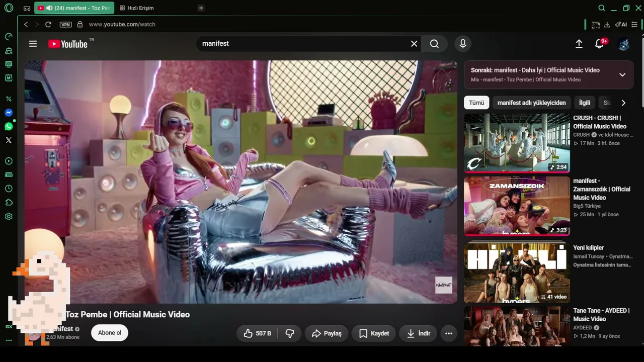Image resolution: width=644 pixels, height=362 pixels.
Task: Open manifest - Zamansızdık video title
Action: click(602, 189)
